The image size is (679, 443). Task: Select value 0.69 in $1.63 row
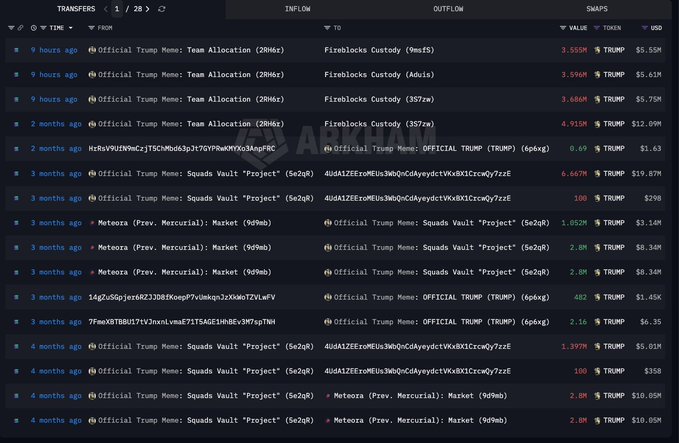click(579, 149)
